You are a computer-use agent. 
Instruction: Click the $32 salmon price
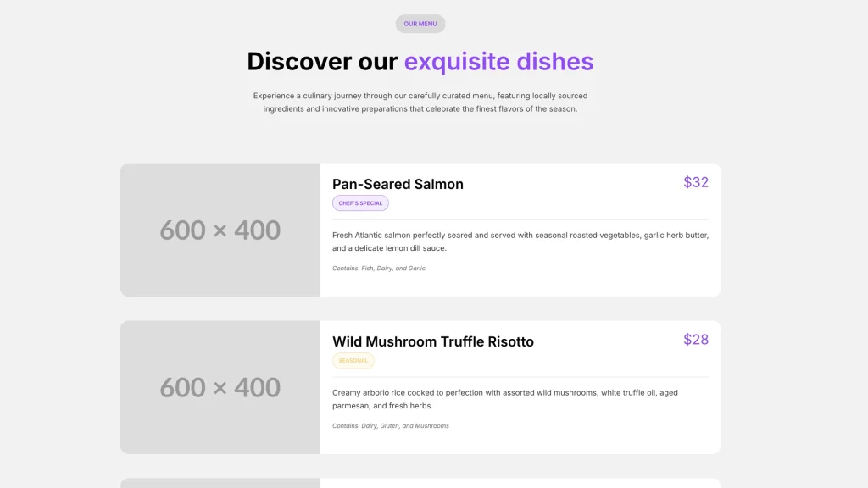(695, 182)
